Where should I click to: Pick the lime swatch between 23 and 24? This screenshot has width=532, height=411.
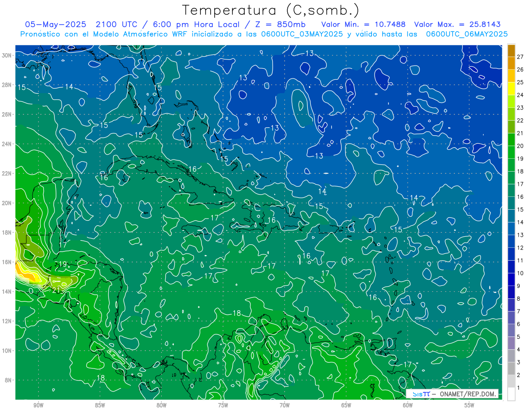pyautogui.click(x=511, y=102)
